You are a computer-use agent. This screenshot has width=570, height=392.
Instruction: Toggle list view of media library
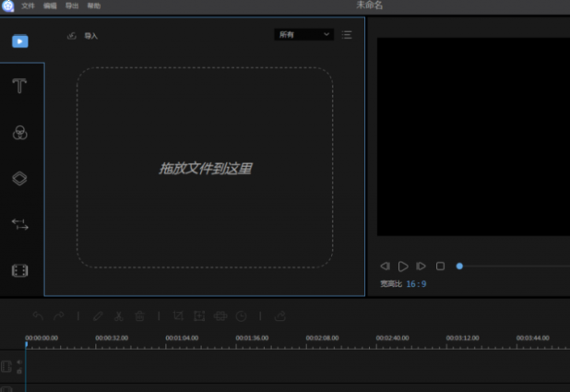[x=347, y=34]
